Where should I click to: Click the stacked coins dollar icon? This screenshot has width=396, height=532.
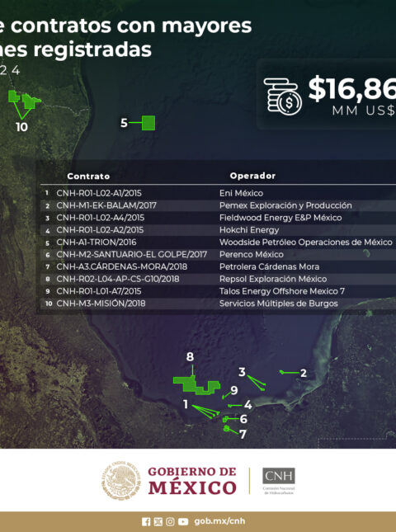click(283, 97)
